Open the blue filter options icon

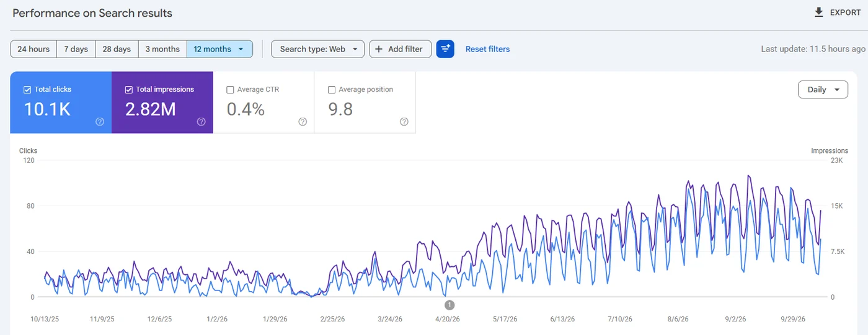445,49
